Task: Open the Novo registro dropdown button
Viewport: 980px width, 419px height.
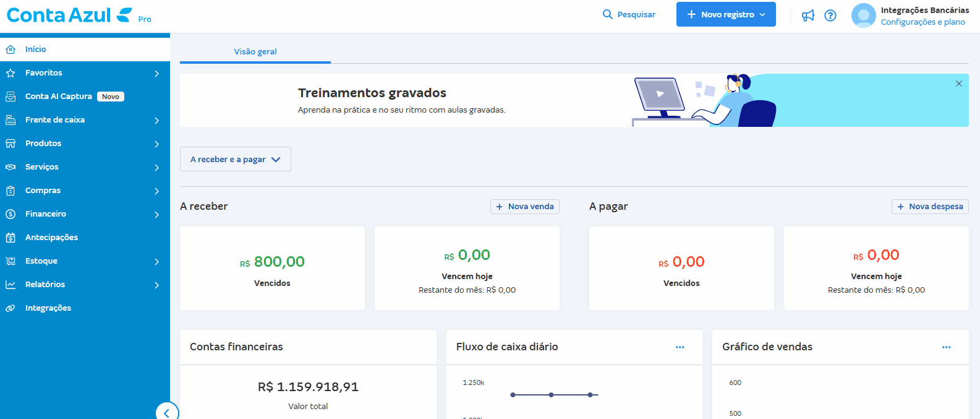Action: 726,14
